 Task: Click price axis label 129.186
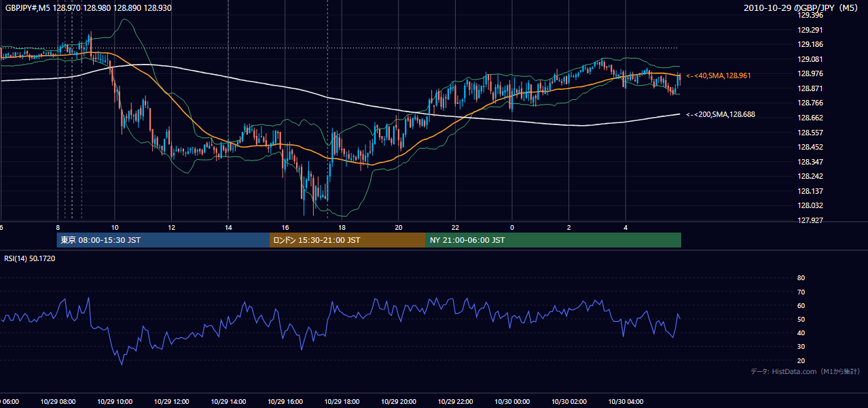click(x=810, y=44)
